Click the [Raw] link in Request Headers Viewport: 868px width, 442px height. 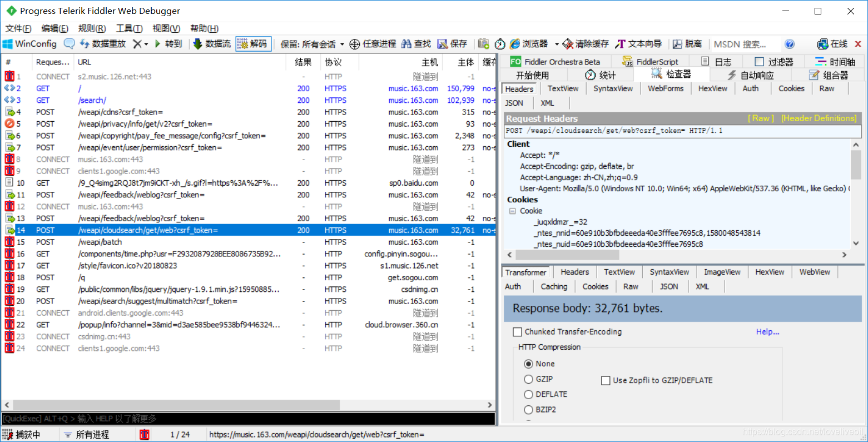(761, 118)
